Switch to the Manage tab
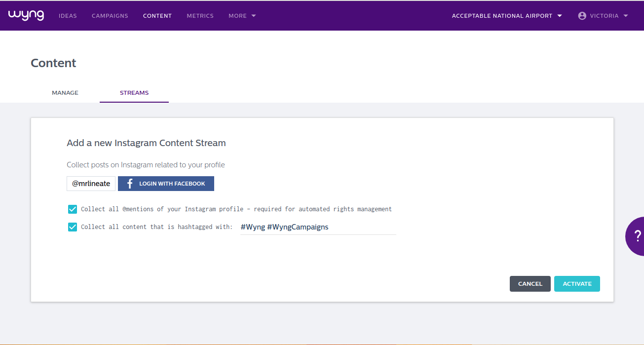The image size is (644, 345). [x=65, y=93]
